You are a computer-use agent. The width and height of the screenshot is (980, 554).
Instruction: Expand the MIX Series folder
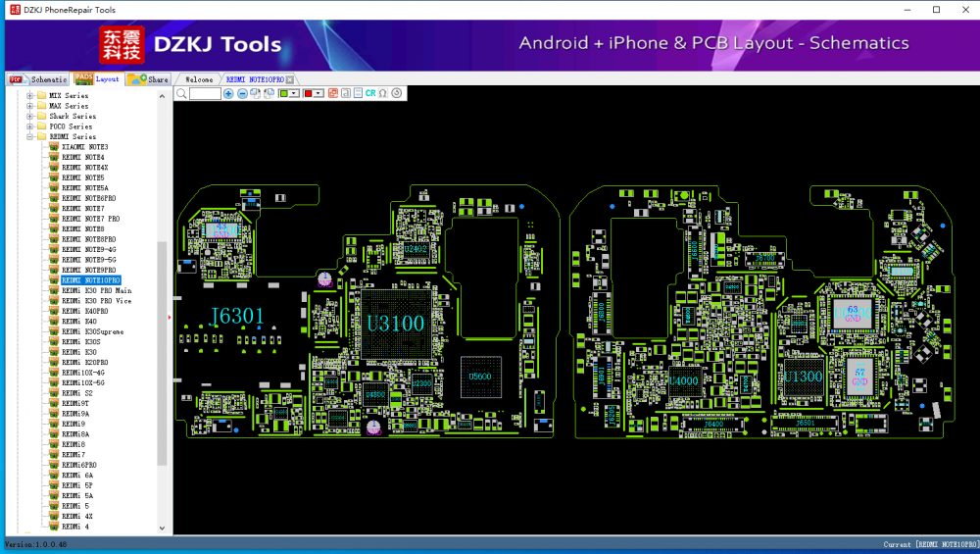click(x=29, y=96)
